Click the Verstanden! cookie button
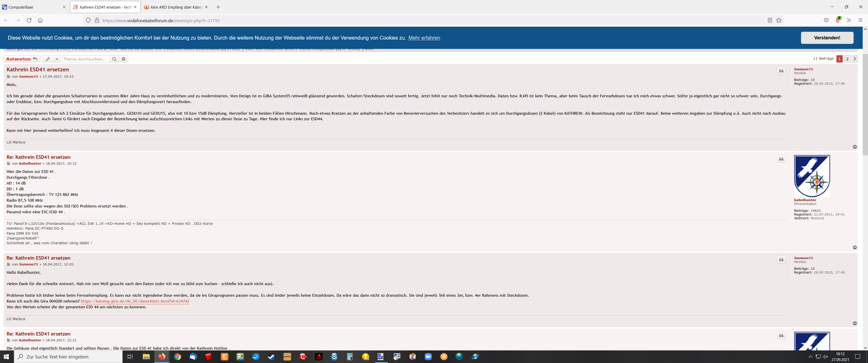 (x=827, y=38)
